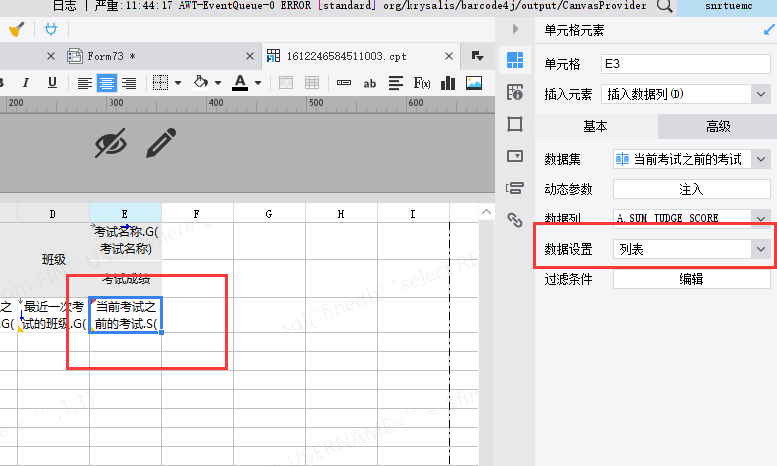Screen dimensions: 777x466
Task: Collapse the right property panel arrow
Action: pyautogui.click(x=515, y=29)
